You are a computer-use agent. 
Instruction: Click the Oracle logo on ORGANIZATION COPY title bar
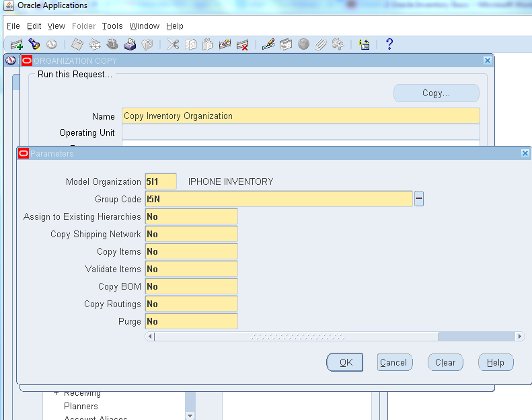pyautogui.click(x=27, y=60)
